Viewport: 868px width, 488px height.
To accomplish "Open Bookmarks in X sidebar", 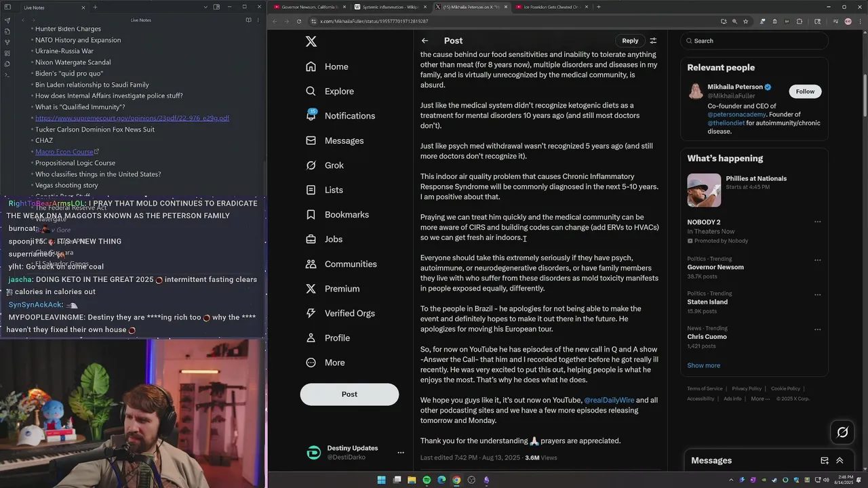I will tap(337, 215).
